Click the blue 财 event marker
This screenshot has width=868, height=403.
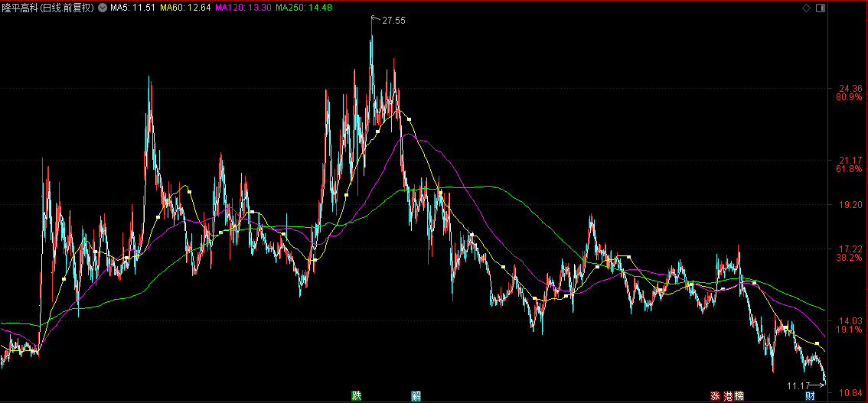(810, 396)
